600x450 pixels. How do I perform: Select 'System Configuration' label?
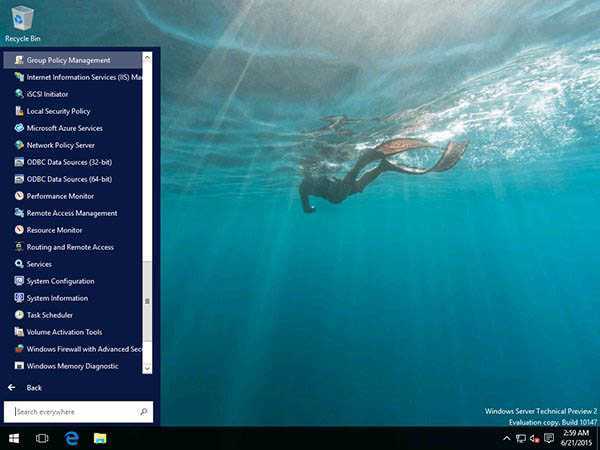coord(60,281)
